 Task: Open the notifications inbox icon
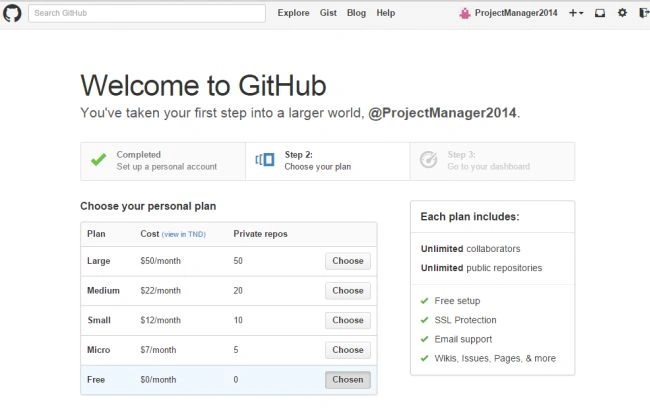click(599, 13)
